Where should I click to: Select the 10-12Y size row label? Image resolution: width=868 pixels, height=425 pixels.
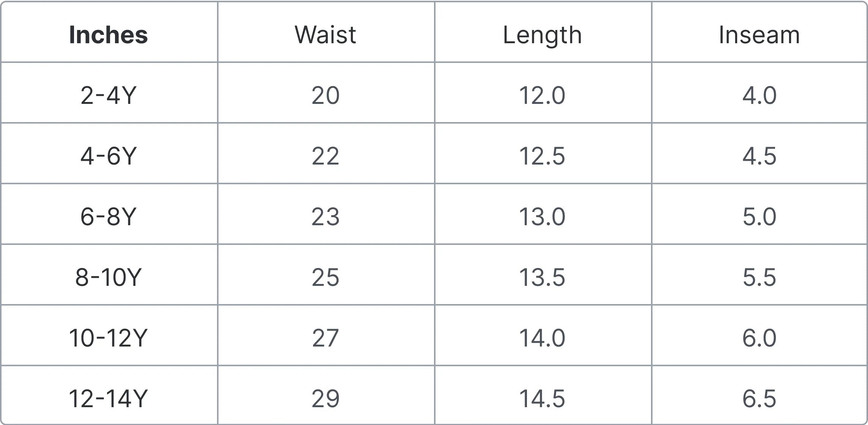(x=108, y=338)
